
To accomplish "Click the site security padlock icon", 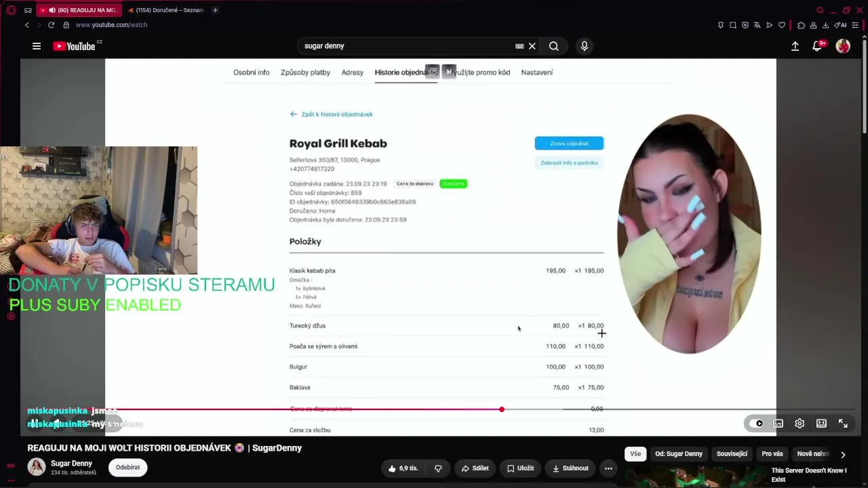I will (66, 25).
